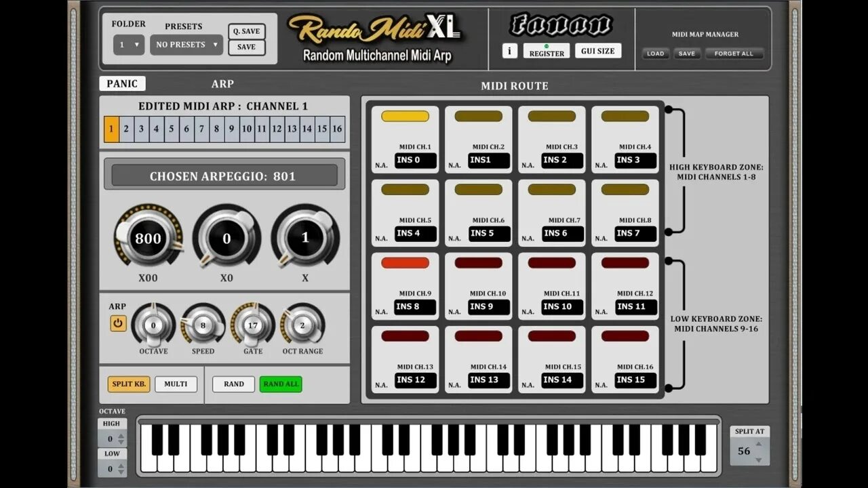Image resolution: width=868 pixels, height=488 pixels.
Task: Click the X00 hundreds knob
Action: [148, 237]
